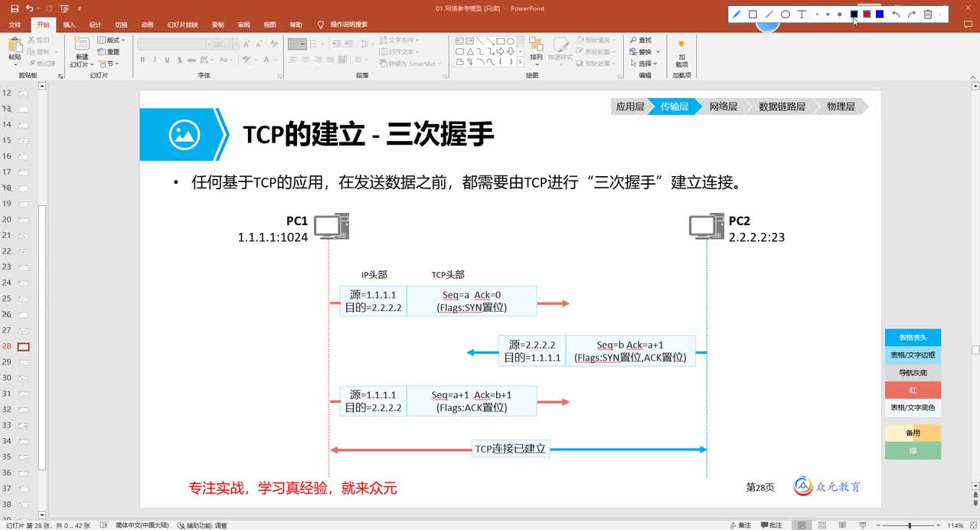
Task: Open the 审阅 ribbon tab
Action: (x=243, y=25)
